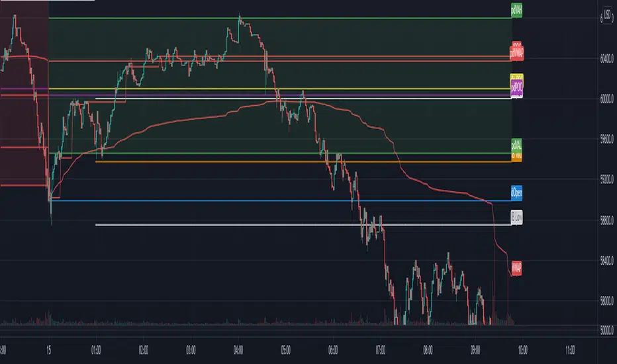Click the white IB Low label
Image resolution: width=617 pixels, height=364 pixels.
click(516, 217)
